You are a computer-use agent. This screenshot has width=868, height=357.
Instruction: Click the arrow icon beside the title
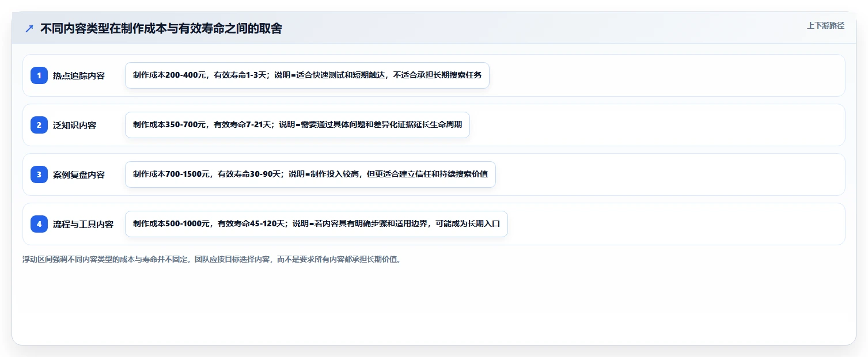point(29,28)
